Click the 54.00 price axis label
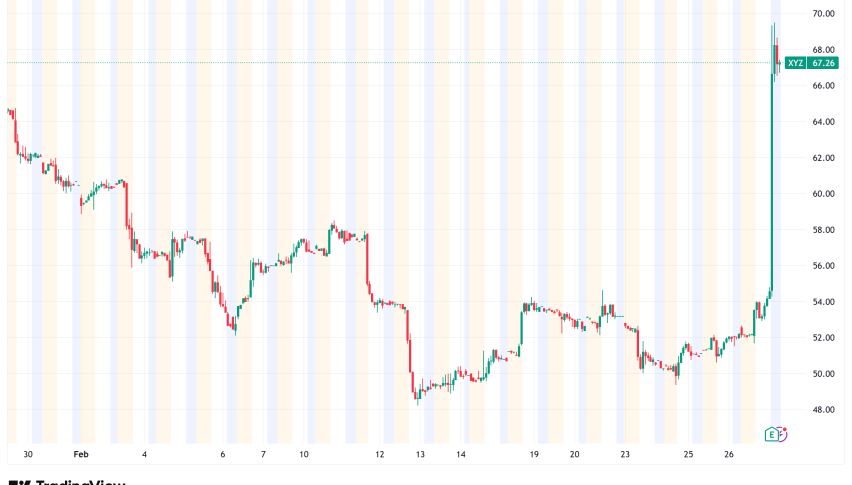 tap(823, 302)
